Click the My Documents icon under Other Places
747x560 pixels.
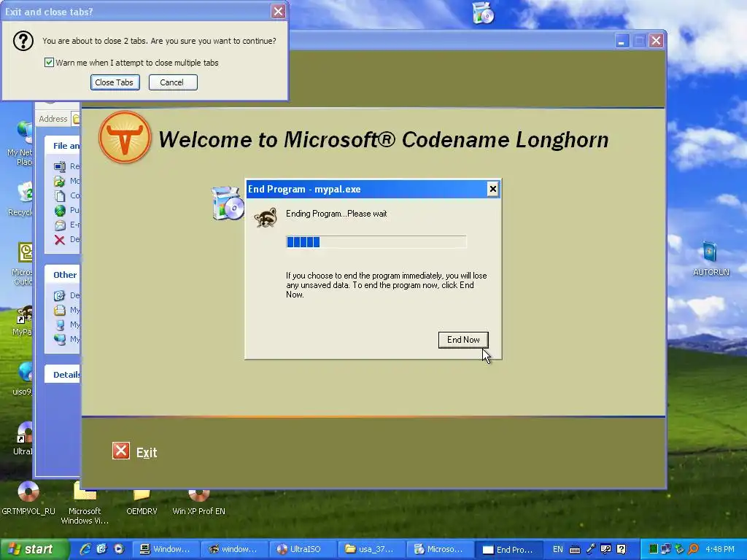coord(60,310)
